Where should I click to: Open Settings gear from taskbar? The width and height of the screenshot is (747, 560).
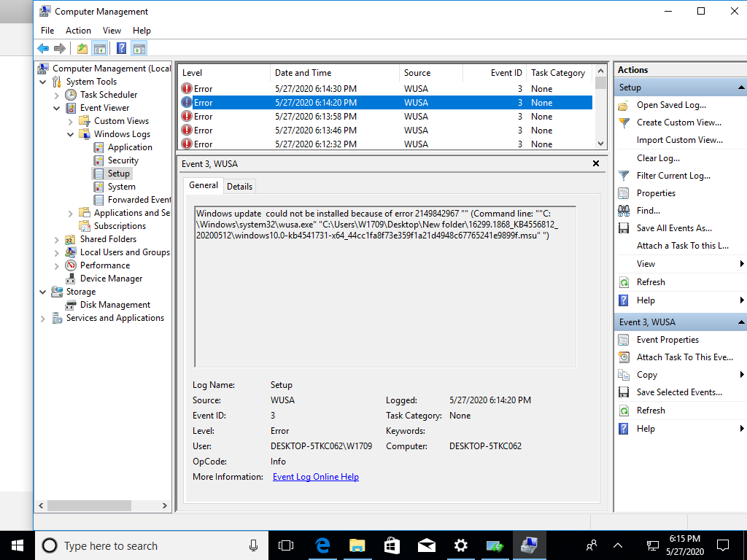pos(461,545)
